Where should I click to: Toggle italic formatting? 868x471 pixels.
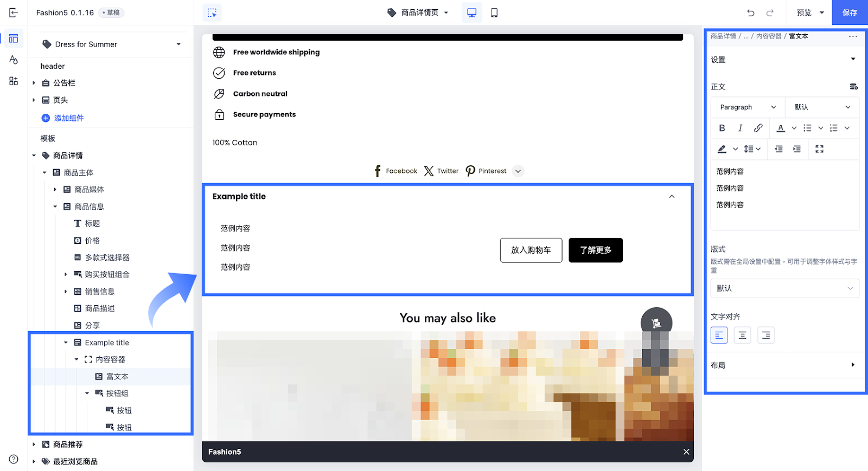coord(740,128)
